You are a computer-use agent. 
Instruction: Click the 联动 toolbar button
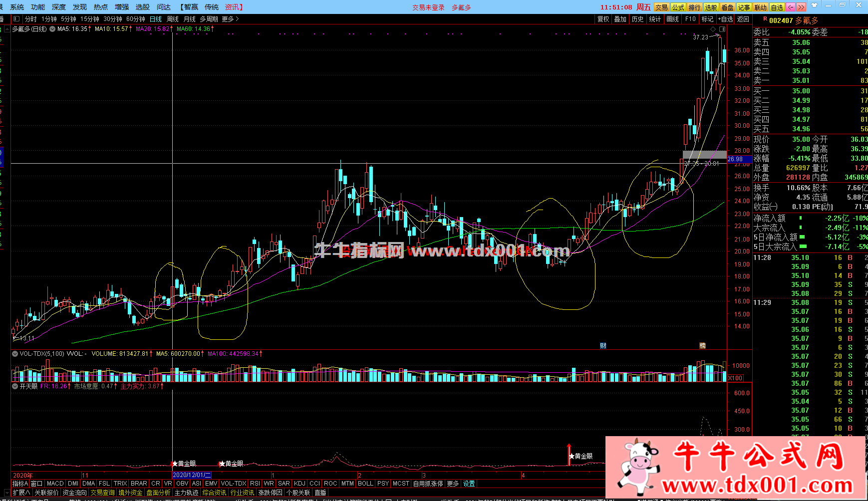tap(761, 7)
